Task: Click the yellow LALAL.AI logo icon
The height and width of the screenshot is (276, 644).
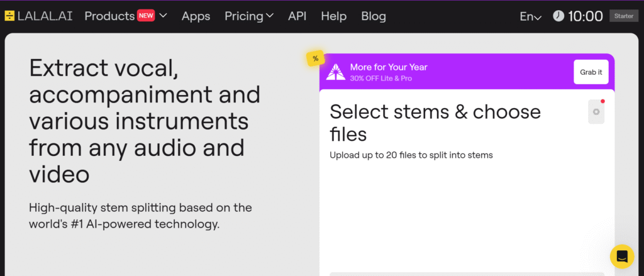Action: click(9, 16)
